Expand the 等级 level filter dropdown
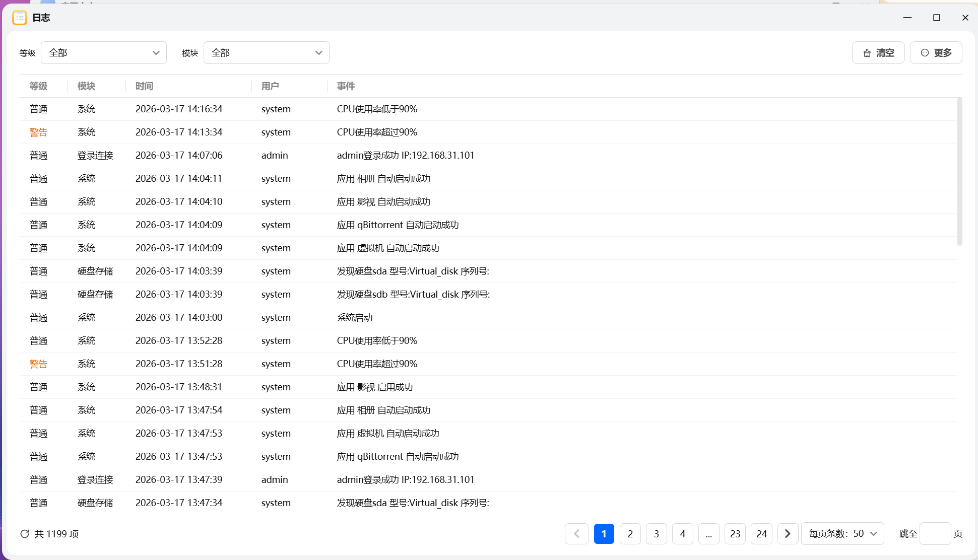Image resolution: width=978 pixels, height=560 pixels. tap(104, 53)
